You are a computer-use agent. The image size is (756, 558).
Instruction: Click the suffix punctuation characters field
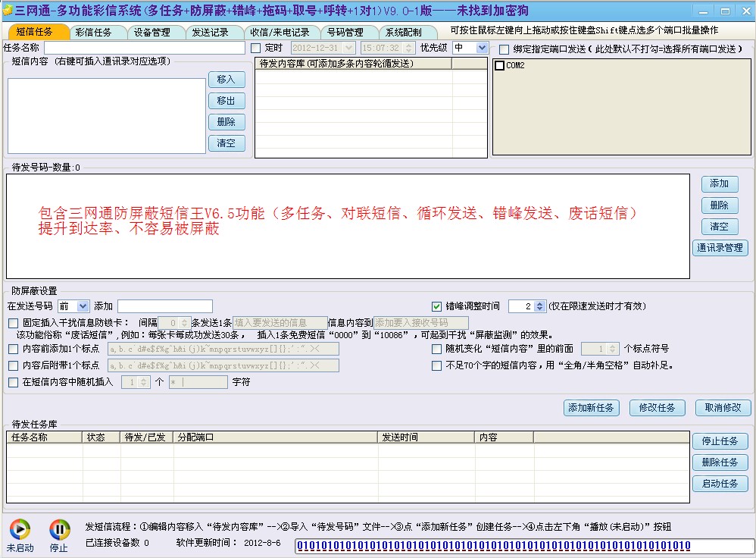point(223,365)
